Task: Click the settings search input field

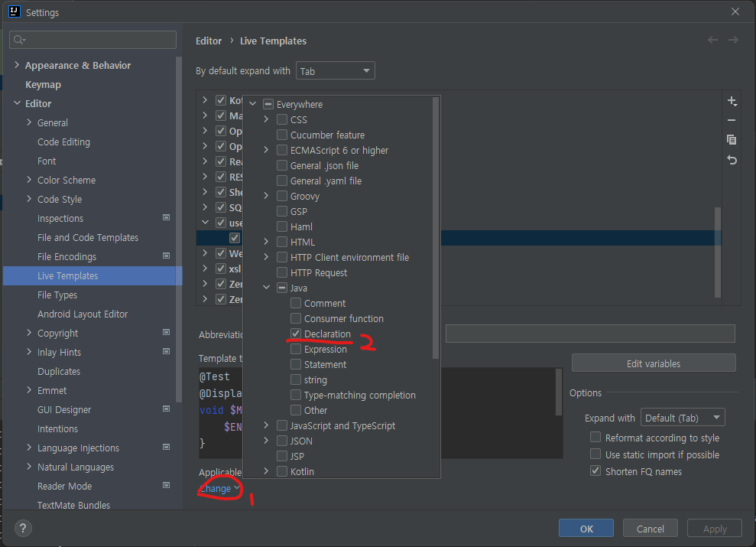Action: coord(92,40)
